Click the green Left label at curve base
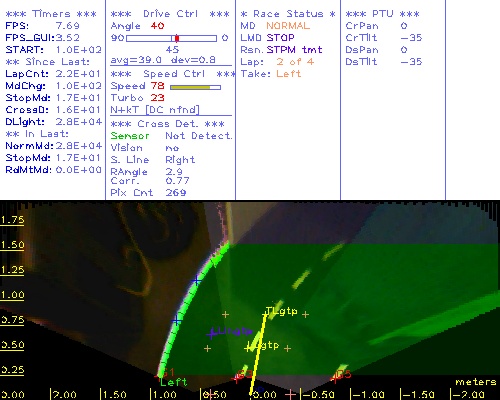The image size is (500, 400). 173,382
